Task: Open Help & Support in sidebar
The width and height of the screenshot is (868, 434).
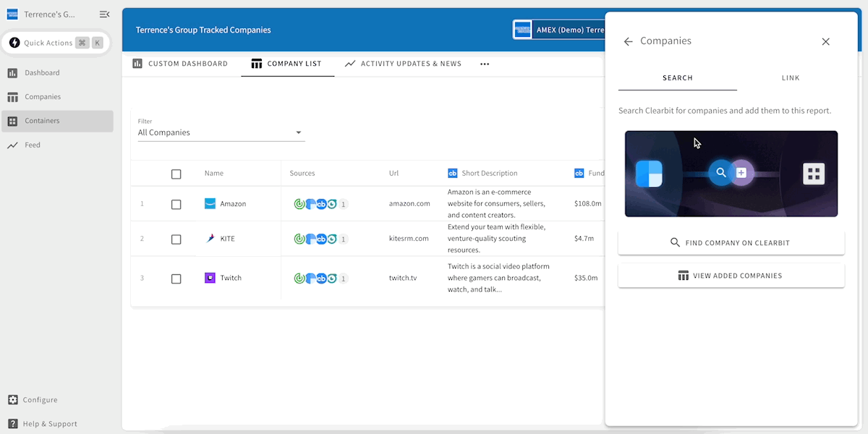Action: click(x=49, y=424)
